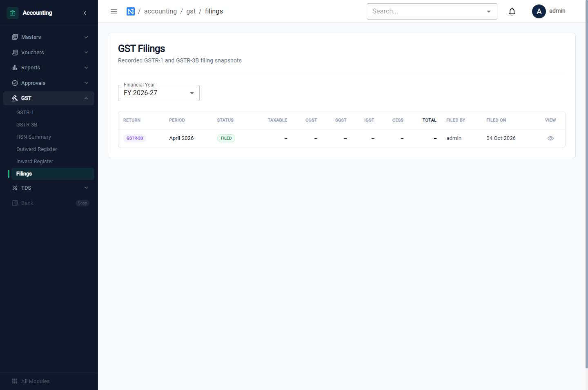
Task: Expand the Masters menu section
Action: (x=49, y=37)
